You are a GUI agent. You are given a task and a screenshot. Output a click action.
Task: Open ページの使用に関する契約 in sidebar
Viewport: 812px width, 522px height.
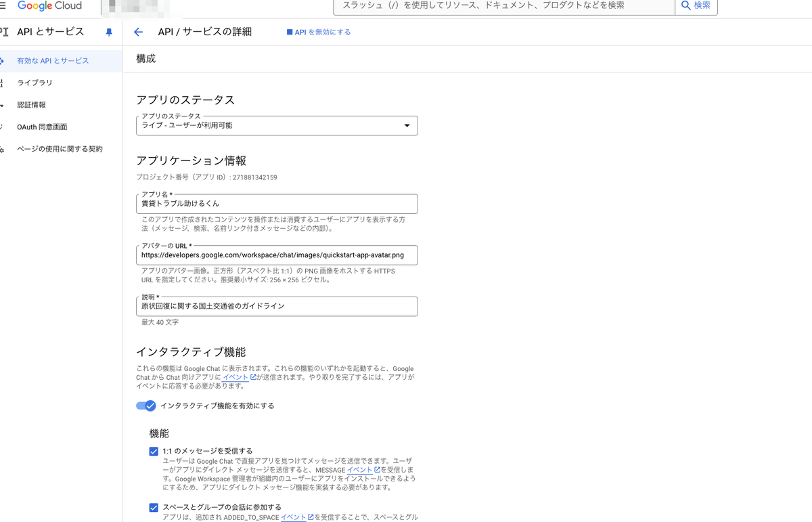(x=61, y=149)
